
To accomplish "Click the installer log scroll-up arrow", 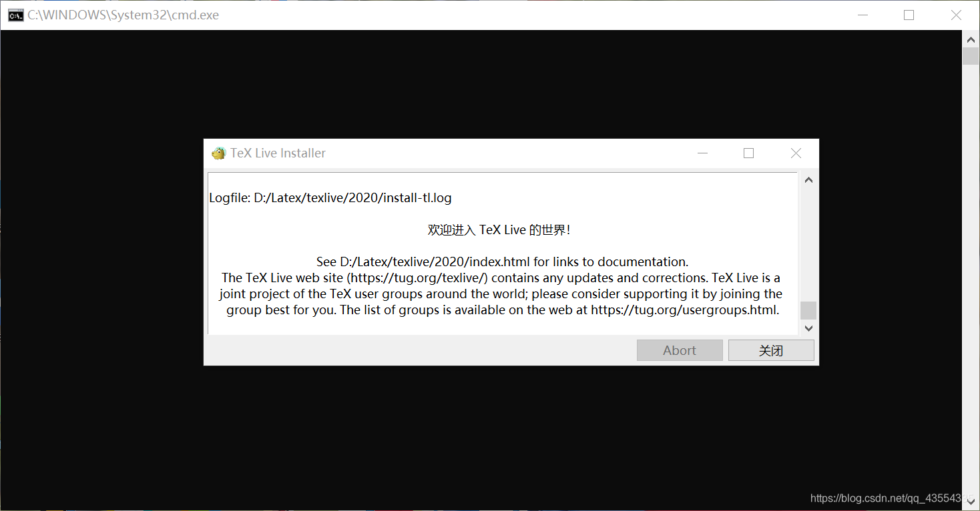I will [808, 180].
